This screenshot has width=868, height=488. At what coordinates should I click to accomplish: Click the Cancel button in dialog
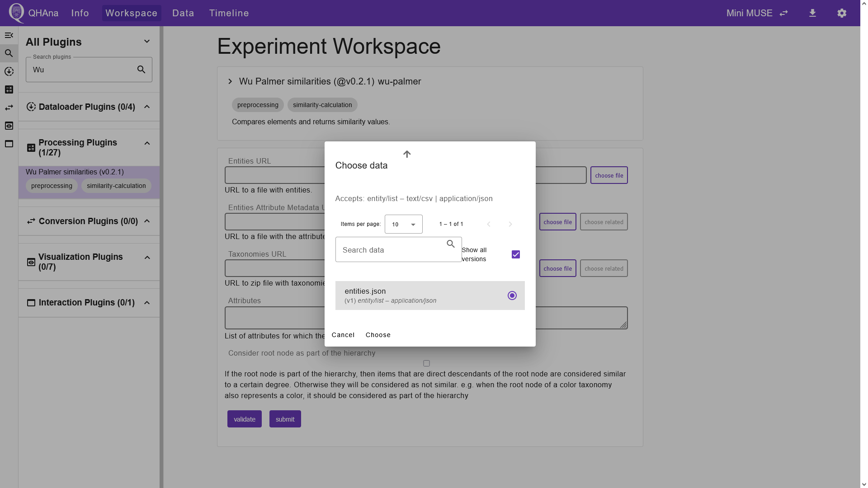tap(343, 335)
